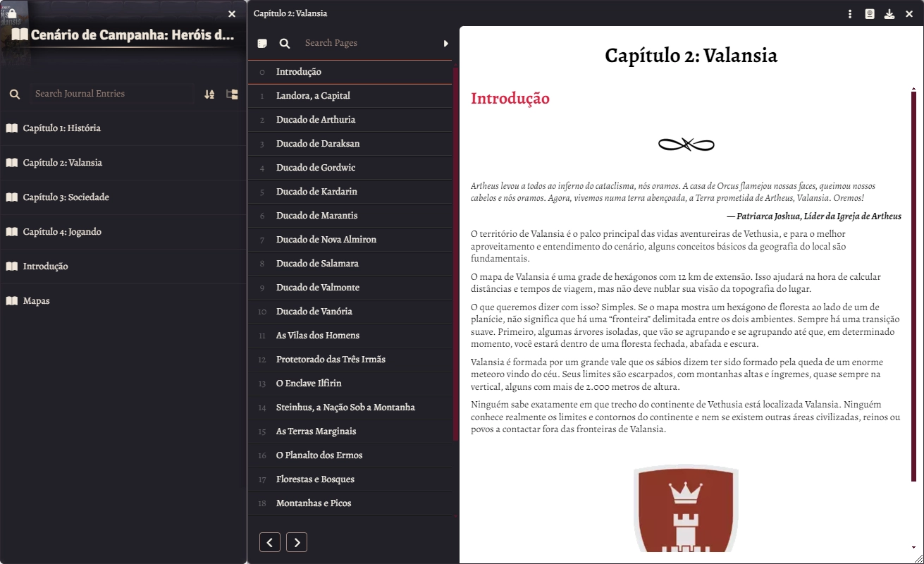Click the Introdução heading in page content
Viewport: 924px width, 564px height.
click(x=510, y=99)
